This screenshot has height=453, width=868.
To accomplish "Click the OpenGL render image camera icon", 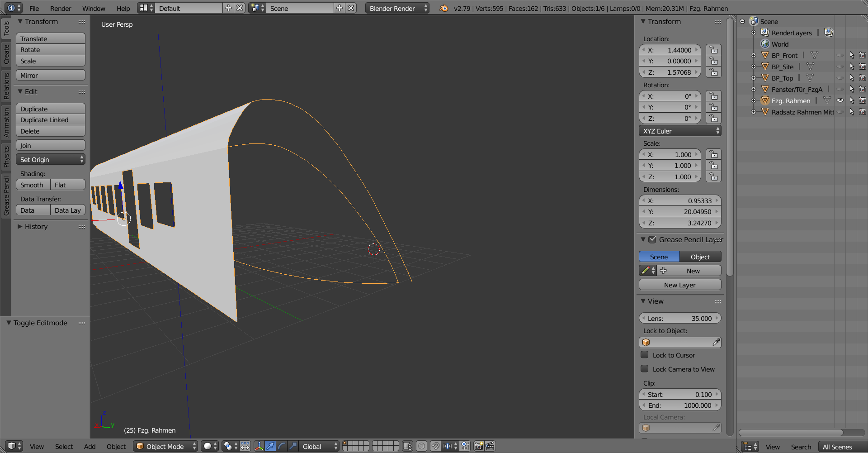I will [x=479, y=446].
